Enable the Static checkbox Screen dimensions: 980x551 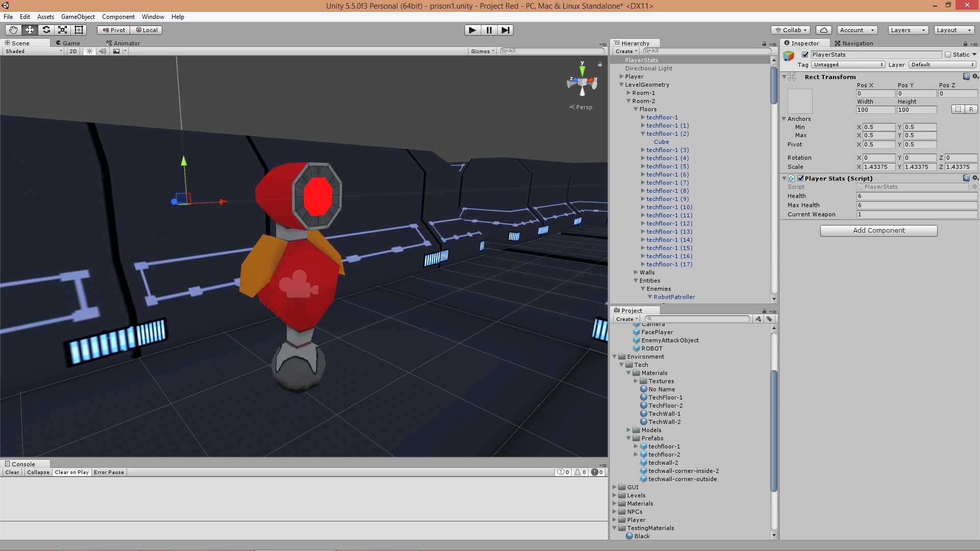tap(948, 55)
